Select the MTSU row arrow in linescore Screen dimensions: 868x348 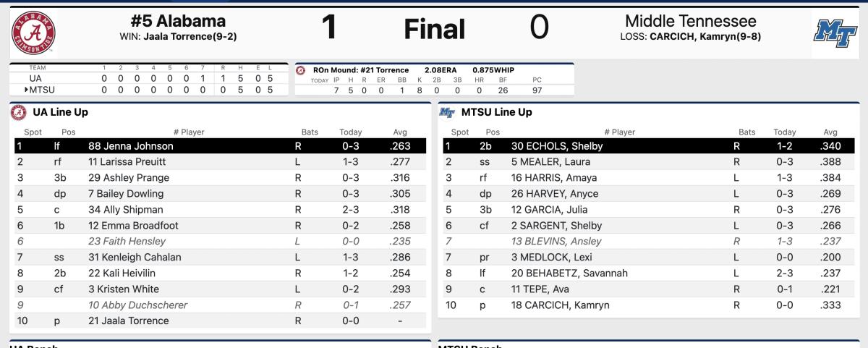point(26,90)
